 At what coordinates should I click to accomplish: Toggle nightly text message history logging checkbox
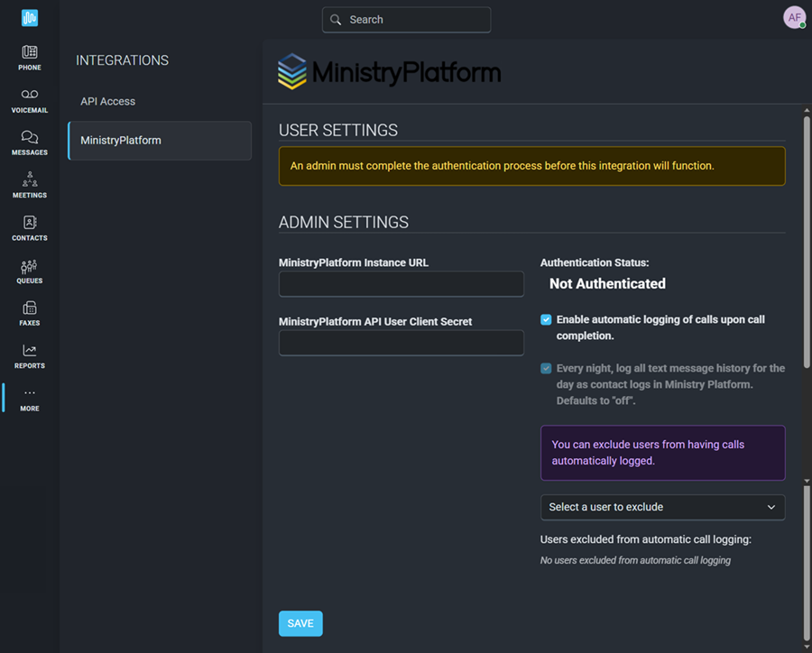click(x=546, y=369)
